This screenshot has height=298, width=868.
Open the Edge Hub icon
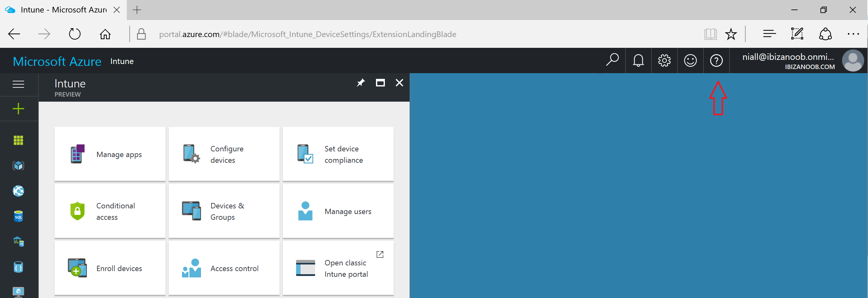(x=769, y=34)
